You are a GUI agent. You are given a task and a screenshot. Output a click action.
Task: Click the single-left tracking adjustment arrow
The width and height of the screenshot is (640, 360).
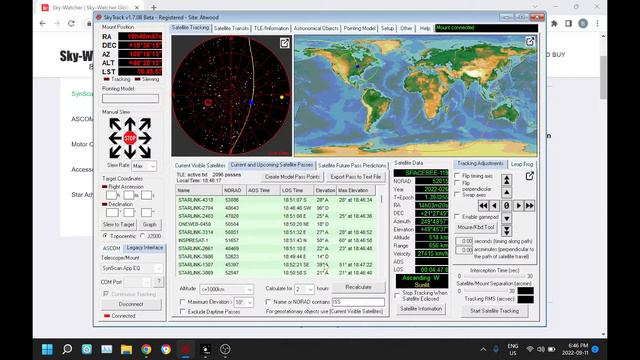point(494,205)
